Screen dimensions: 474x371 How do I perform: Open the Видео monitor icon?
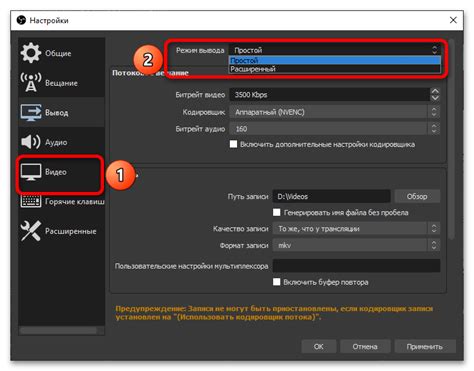click(31, 172)
